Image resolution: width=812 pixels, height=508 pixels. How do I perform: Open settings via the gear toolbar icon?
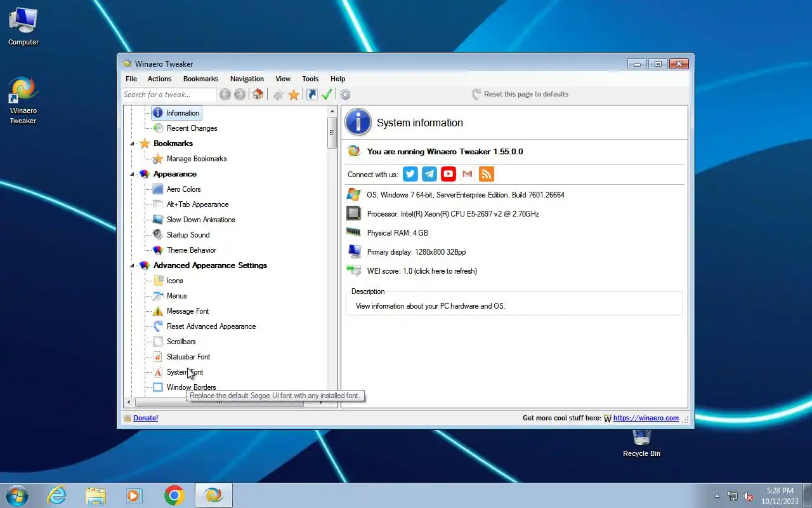[345, 95]
